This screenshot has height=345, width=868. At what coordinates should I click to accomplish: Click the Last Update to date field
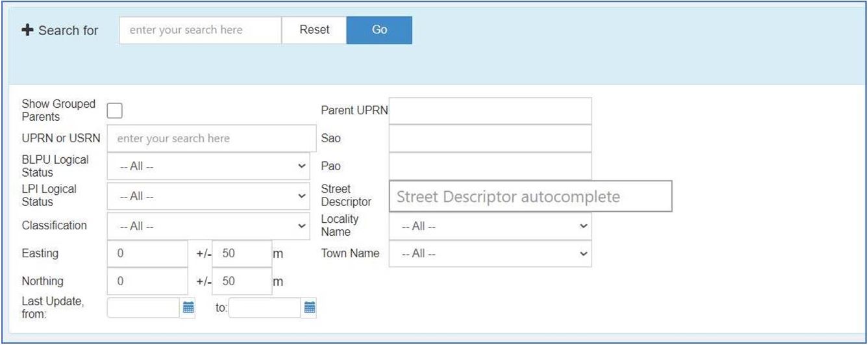pos(264,308)
